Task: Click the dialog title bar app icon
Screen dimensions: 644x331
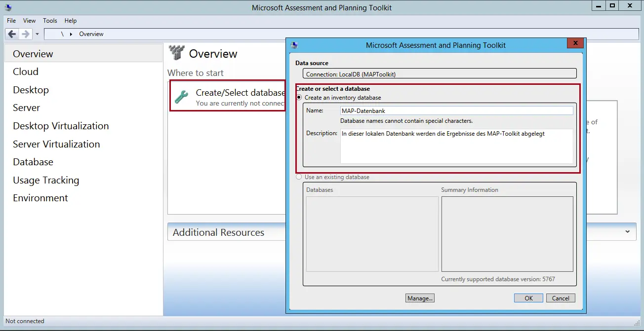Action: tap(294, 45)
